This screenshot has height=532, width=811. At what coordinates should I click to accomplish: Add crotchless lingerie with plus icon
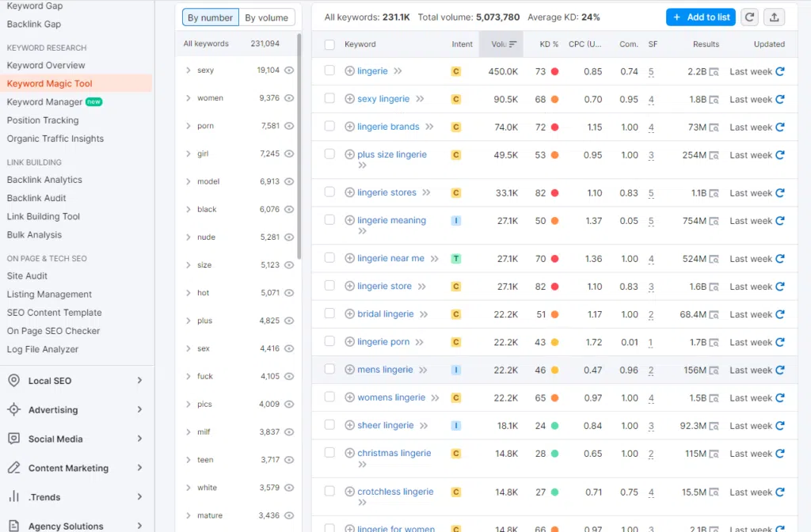[x=349, y=491]
